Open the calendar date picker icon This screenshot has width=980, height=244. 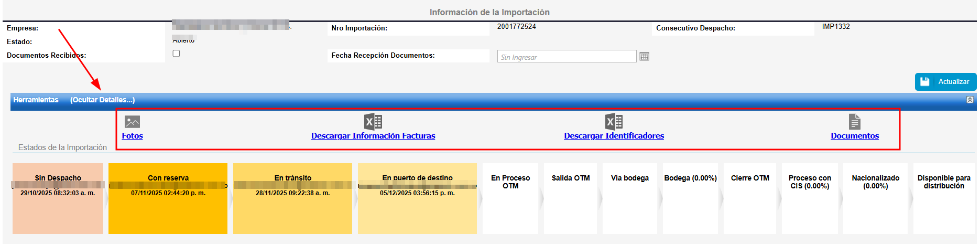(x=644, y=57)
